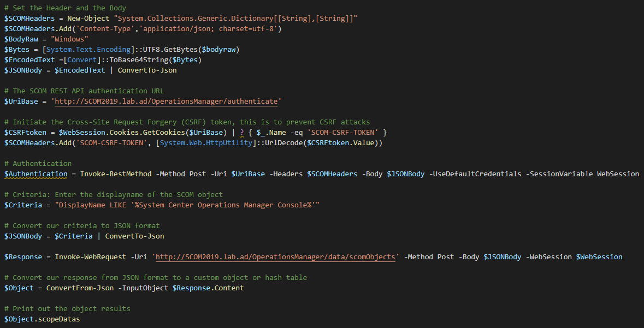Click the $EncodedText variable in the ConvertTo-Json line
The image size is (644, 328).
tap(80, 70)
